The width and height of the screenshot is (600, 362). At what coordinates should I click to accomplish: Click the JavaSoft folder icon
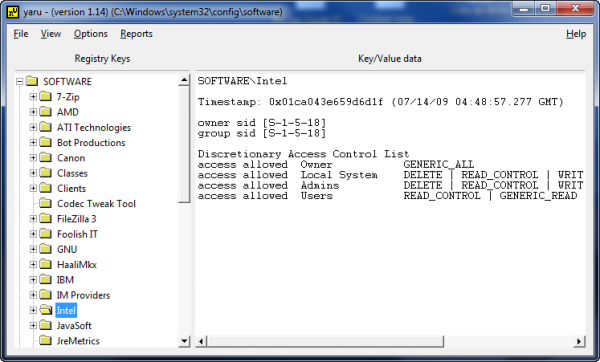click(46, 325)
